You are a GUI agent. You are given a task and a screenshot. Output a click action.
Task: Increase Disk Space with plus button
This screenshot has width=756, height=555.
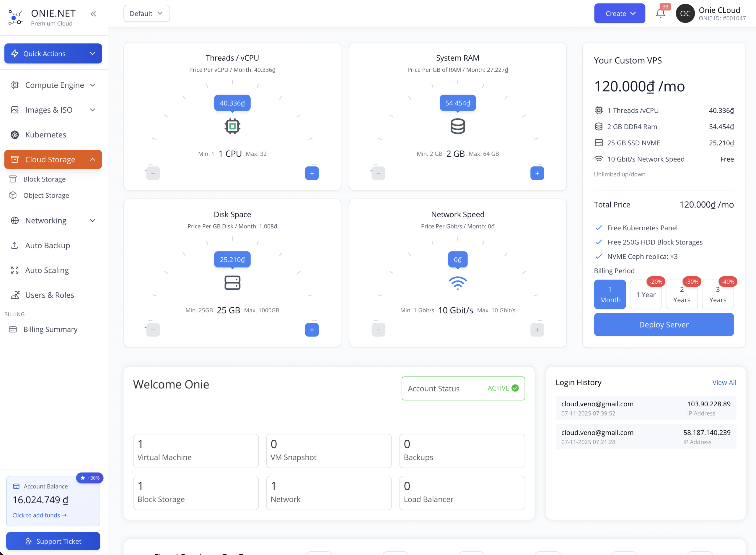click(312, 330)
